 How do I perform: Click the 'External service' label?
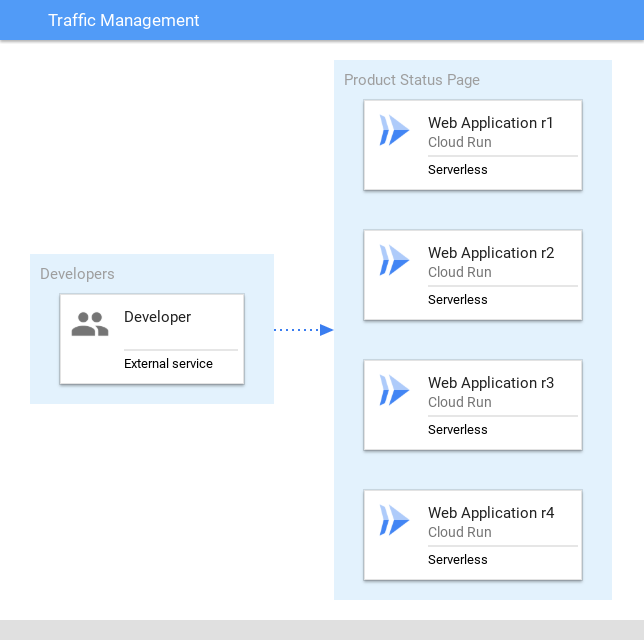click(168, 364)
